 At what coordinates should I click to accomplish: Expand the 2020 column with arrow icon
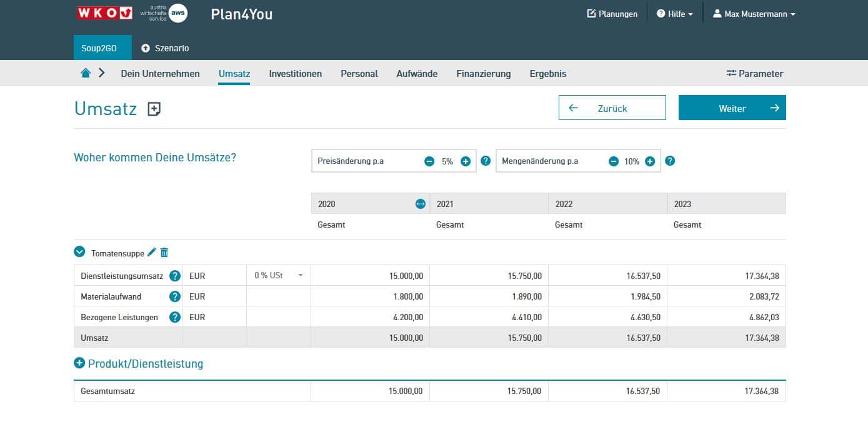point(420,204)
